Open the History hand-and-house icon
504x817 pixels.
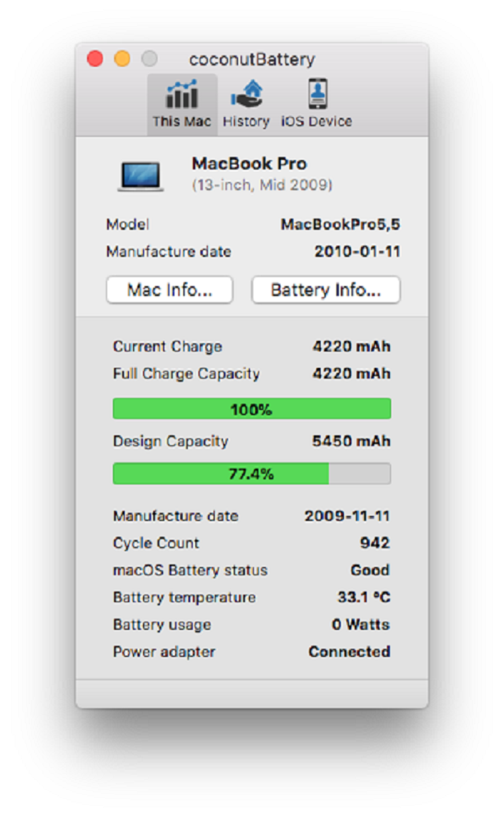coord(246,94)
